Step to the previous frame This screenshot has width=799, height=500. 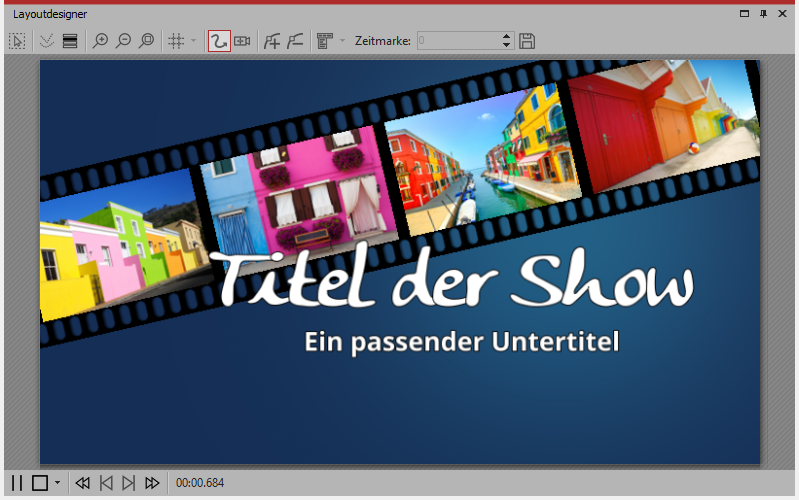coord(106,483)
